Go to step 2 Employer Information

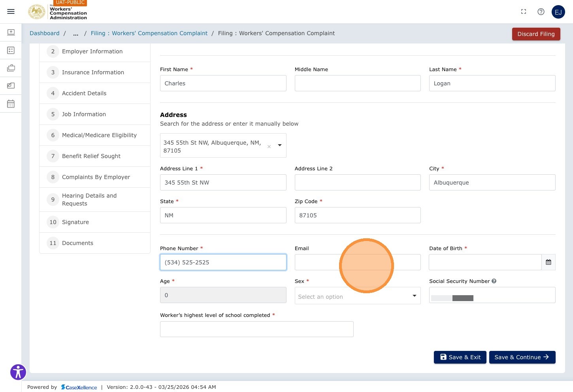pyautogui.click(x=95, y=51)
